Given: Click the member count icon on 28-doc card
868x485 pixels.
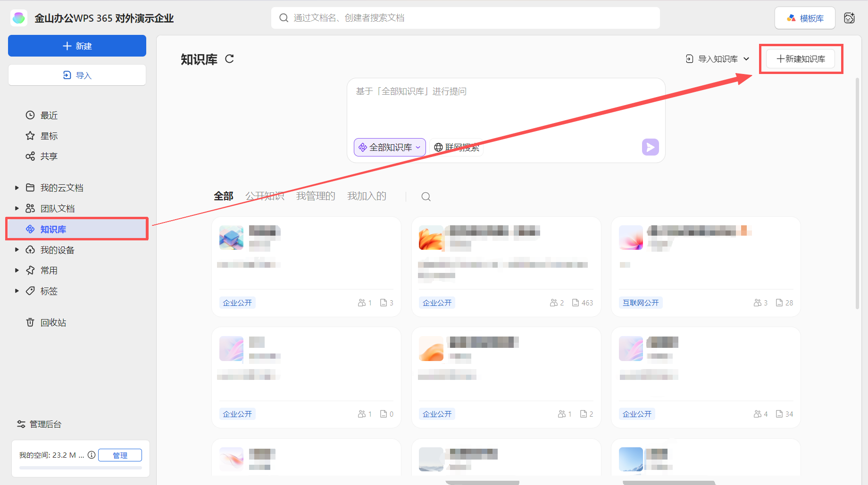Looking at the screenshot, I should [758, 303].
